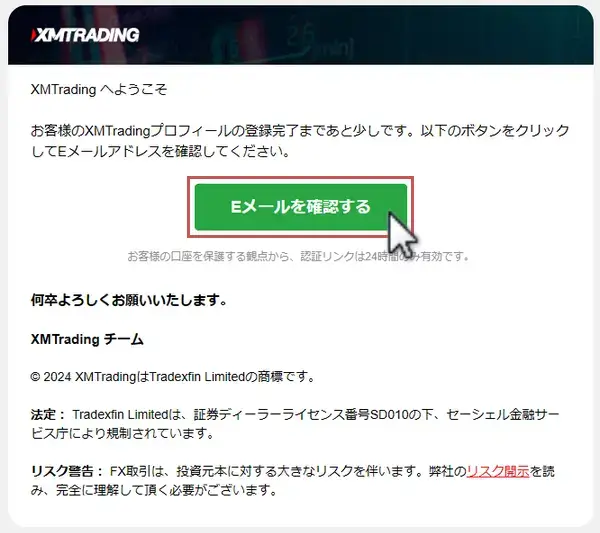Open the リスク開示 link
Viewport: 600px width, 533px height.
click(x=498, y=471)
